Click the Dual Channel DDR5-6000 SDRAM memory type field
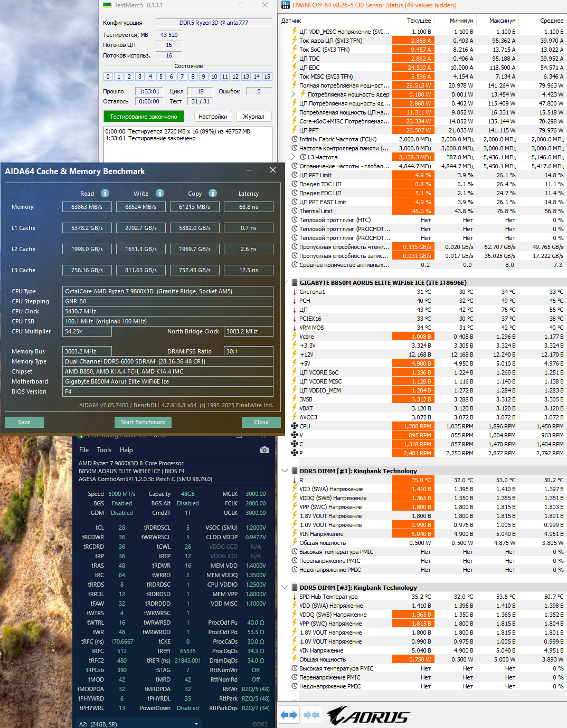 pyautogui.click(x=168, y=361)
